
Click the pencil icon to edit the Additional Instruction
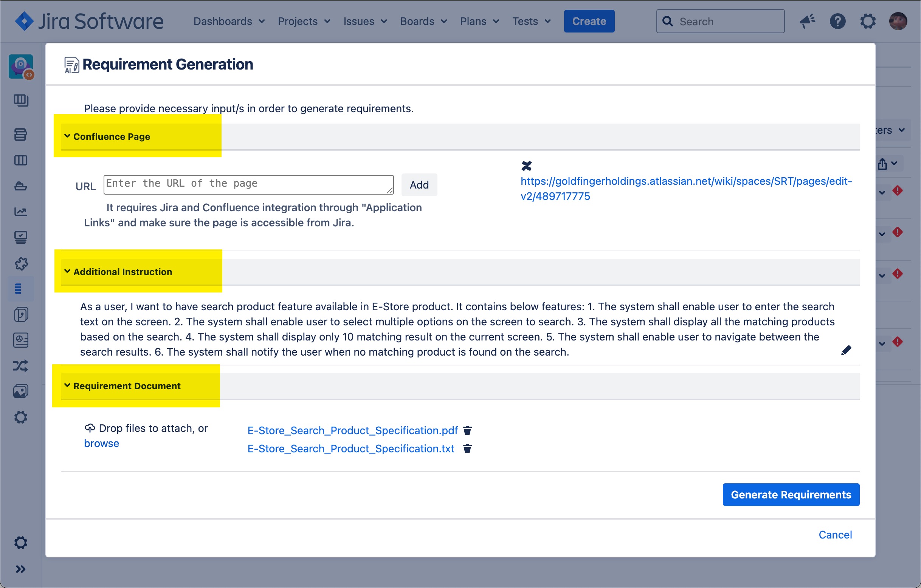846,350
